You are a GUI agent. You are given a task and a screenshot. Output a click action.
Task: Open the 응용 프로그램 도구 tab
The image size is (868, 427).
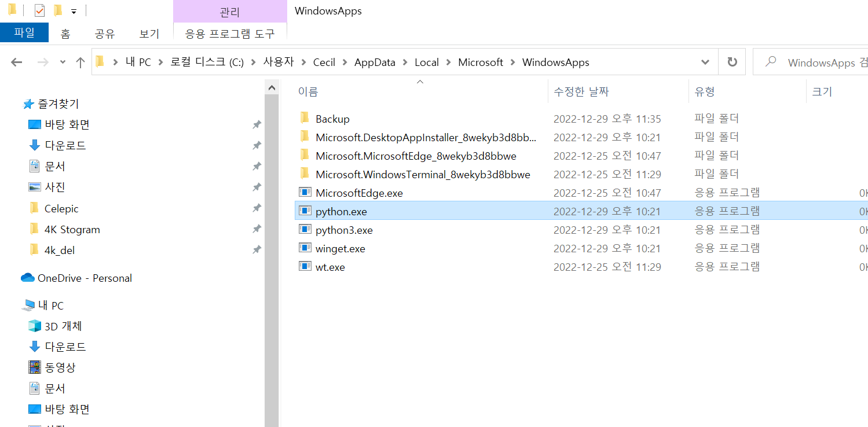coord(230,34)
